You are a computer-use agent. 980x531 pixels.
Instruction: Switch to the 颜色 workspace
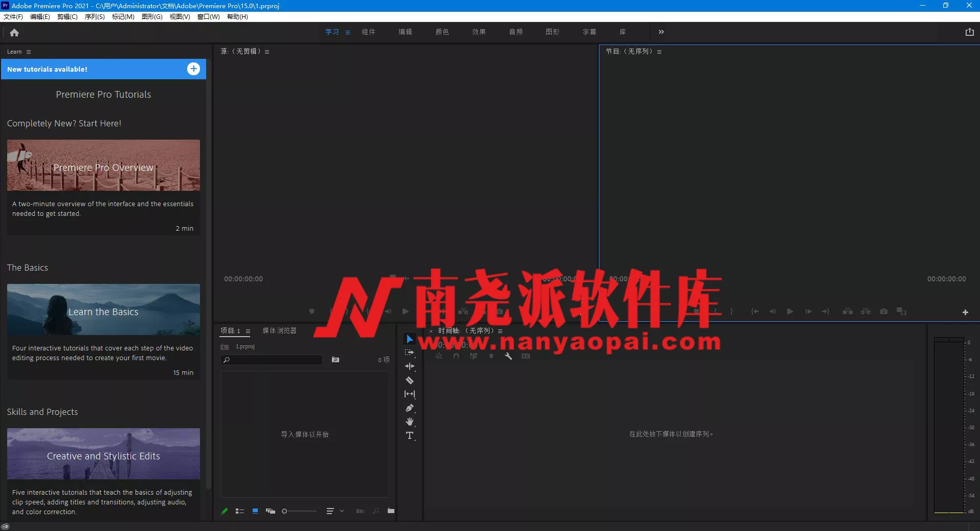pyautogui.click(x=442, y=32)
